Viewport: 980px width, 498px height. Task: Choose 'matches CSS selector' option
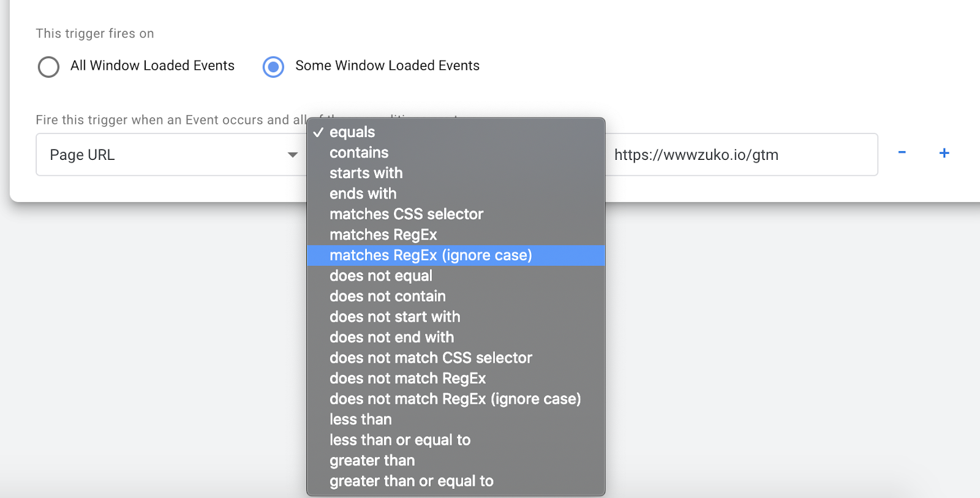pyautogui.click(x=407, y=214)
